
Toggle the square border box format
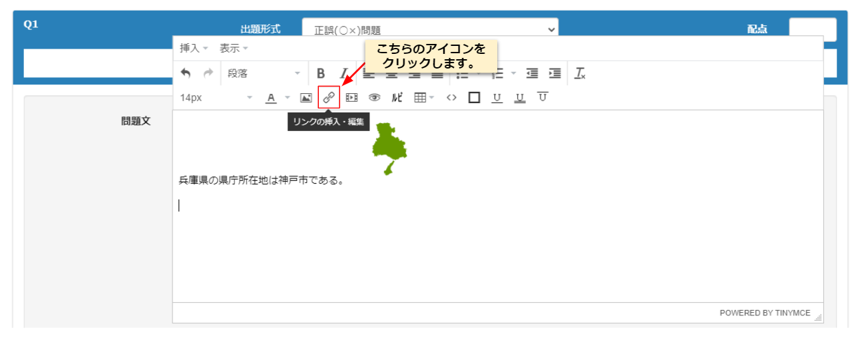[x=474, y=98]
